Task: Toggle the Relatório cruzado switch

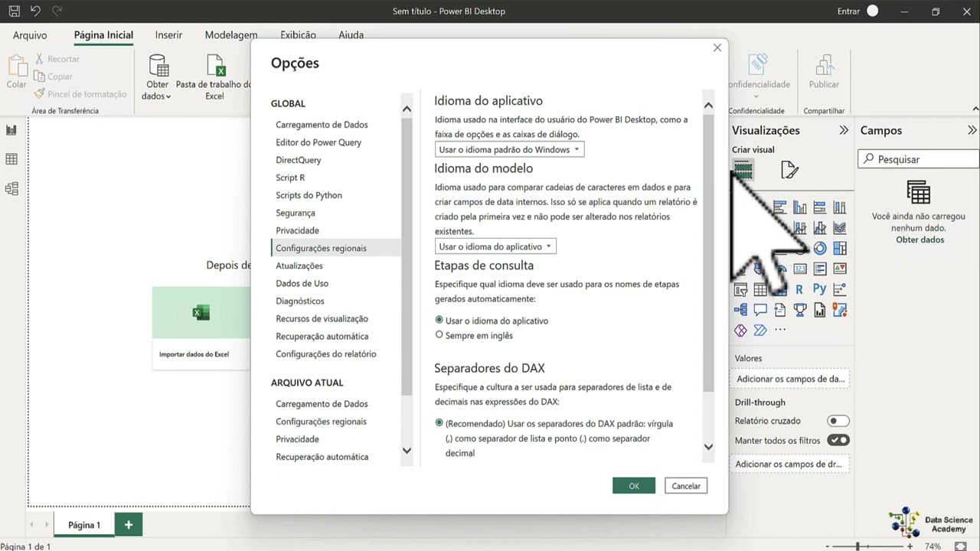Action: coord(838,421)
